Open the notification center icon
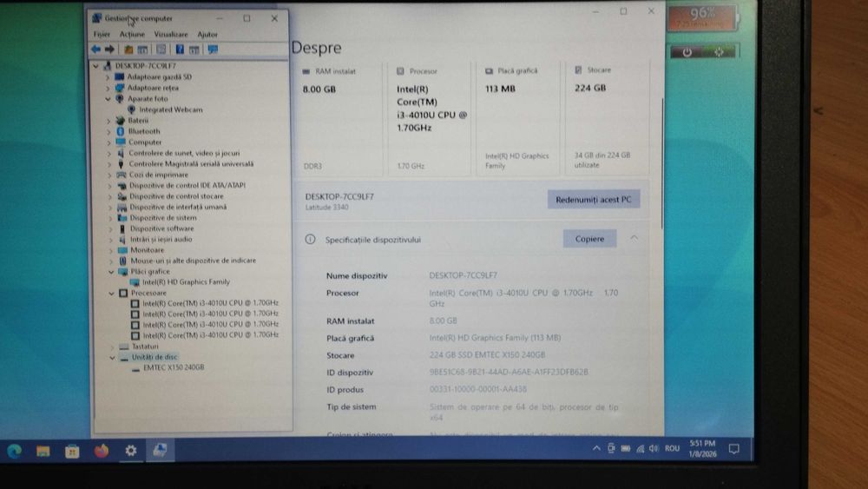The image size is (868, 489). (734, 448)
